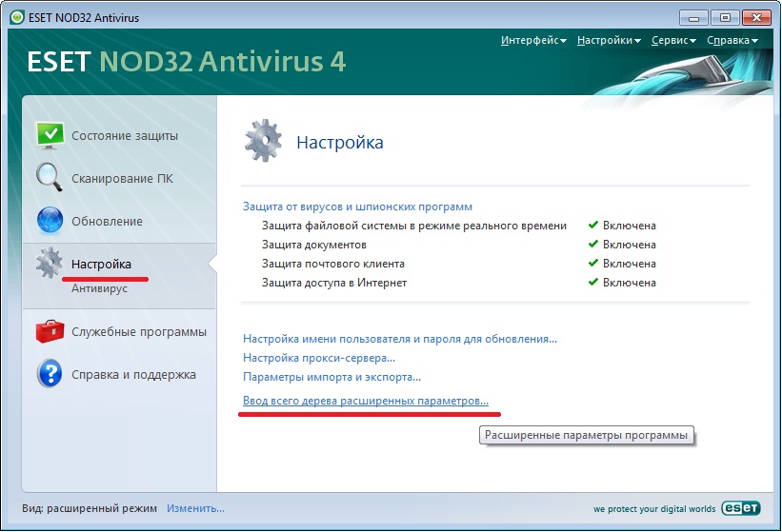The image size is (782, 532).
Task: Click Антивирус sub-item under Настройка
Action: coord(99,288)
